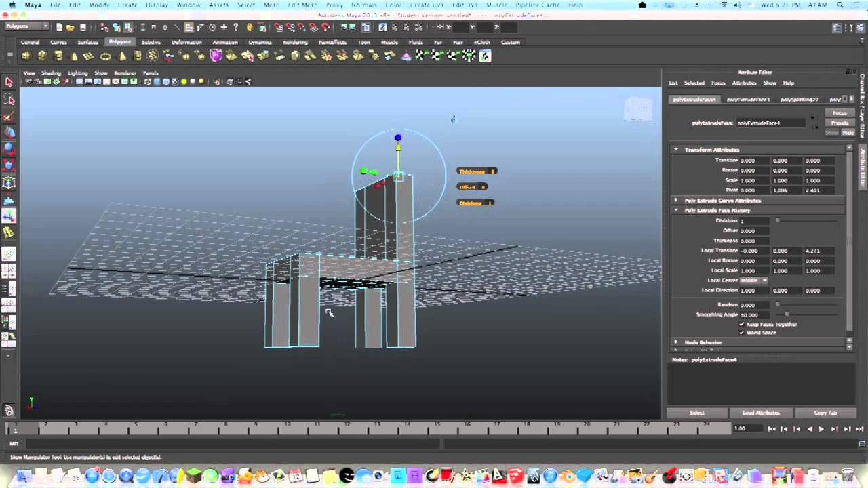Click the Show toggle button beside Hide
This screenshot has width=868, height=488.
coord(832,132)
